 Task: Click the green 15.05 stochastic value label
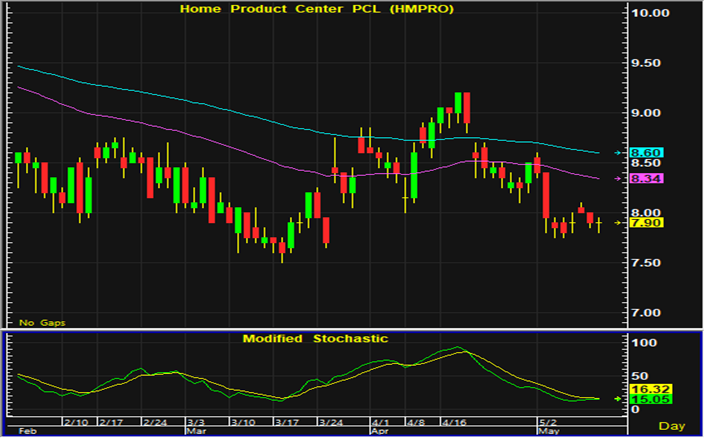click(651, 399)
